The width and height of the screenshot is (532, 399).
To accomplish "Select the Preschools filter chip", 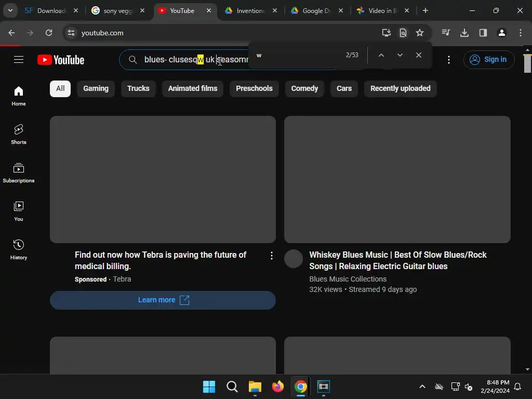I will (254, 88).
